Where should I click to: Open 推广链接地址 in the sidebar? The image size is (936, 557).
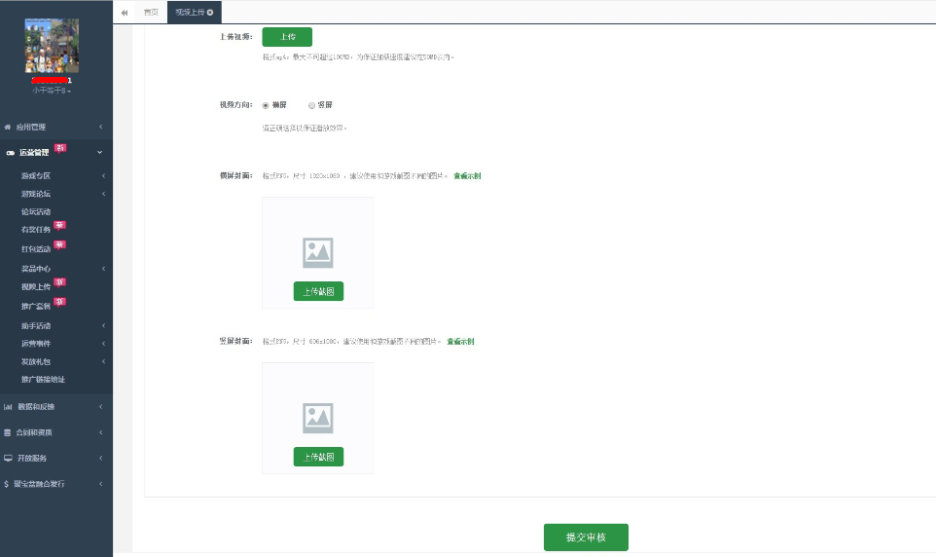(44, 380)
